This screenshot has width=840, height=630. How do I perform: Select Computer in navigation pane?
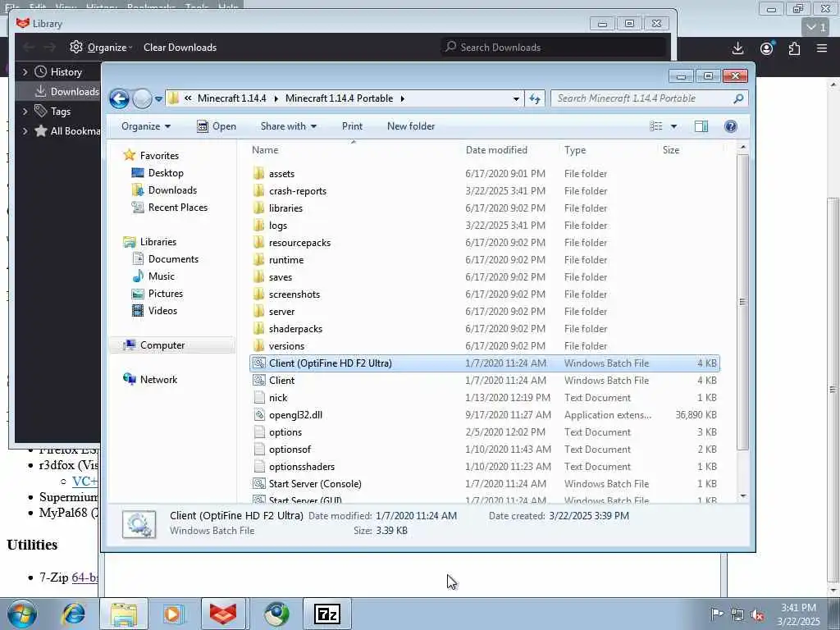point(162,345)
